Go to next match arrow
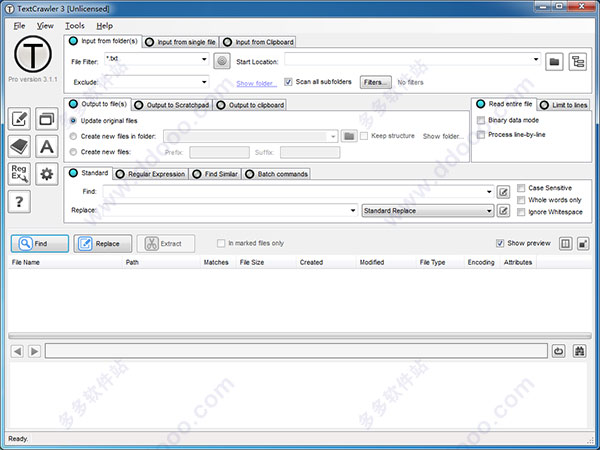Screen dimensions: 600x450 pos(34,351)
